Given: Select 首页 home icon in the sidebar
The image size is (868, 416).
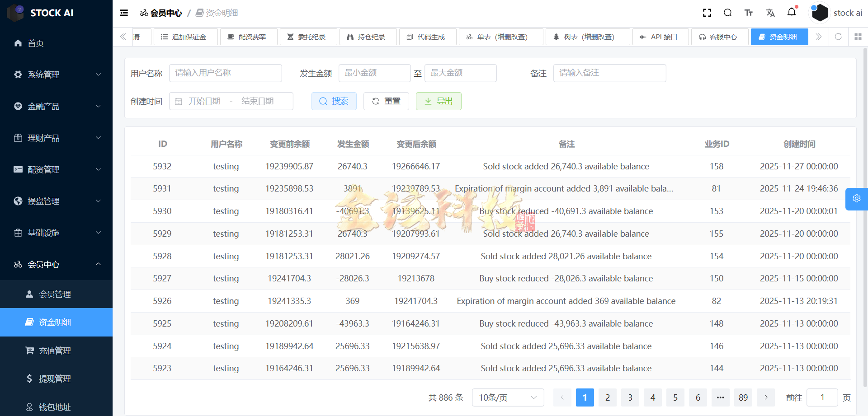Looking at the screenshot, I should [18, 43].
